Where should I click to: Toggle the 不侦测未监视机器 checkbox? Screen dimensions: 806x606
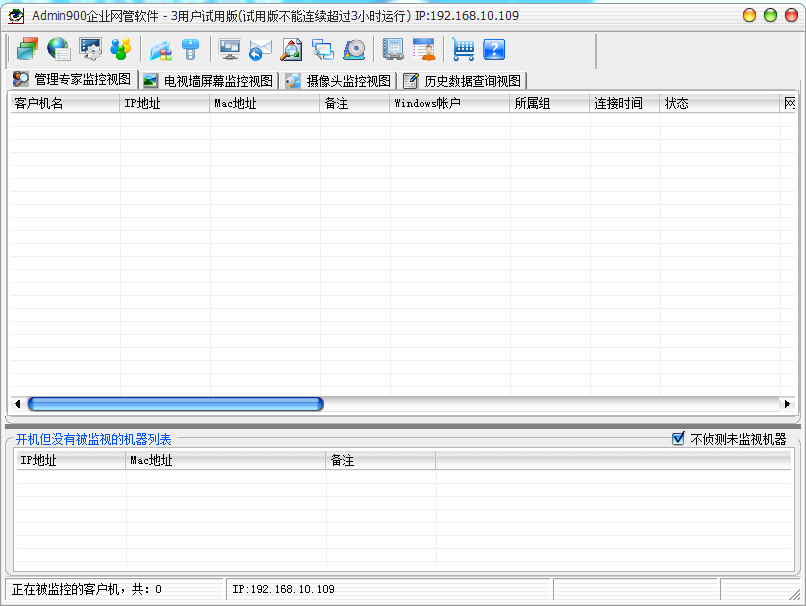pos(678,439)
